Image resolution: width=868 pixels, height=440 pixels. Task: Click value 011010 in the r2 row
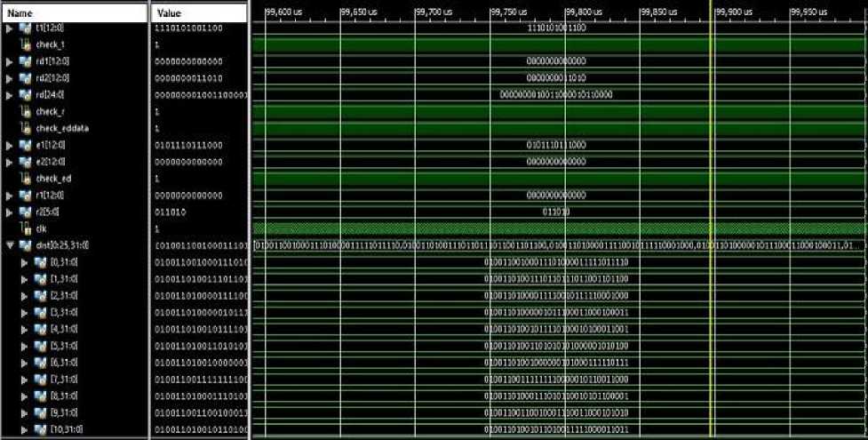coord(171,212)
